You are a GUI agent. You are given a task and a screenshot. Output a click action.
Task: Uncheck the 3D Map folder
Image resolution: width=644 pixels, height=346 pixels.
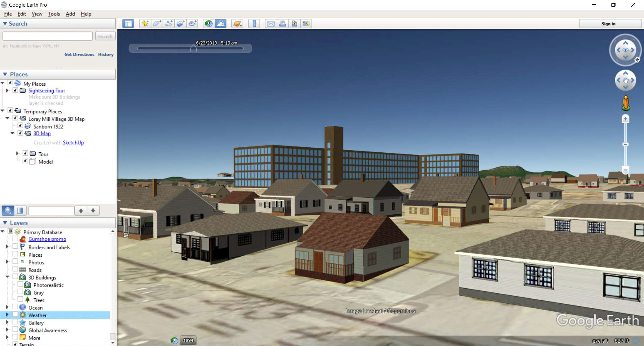coord(20,133)
